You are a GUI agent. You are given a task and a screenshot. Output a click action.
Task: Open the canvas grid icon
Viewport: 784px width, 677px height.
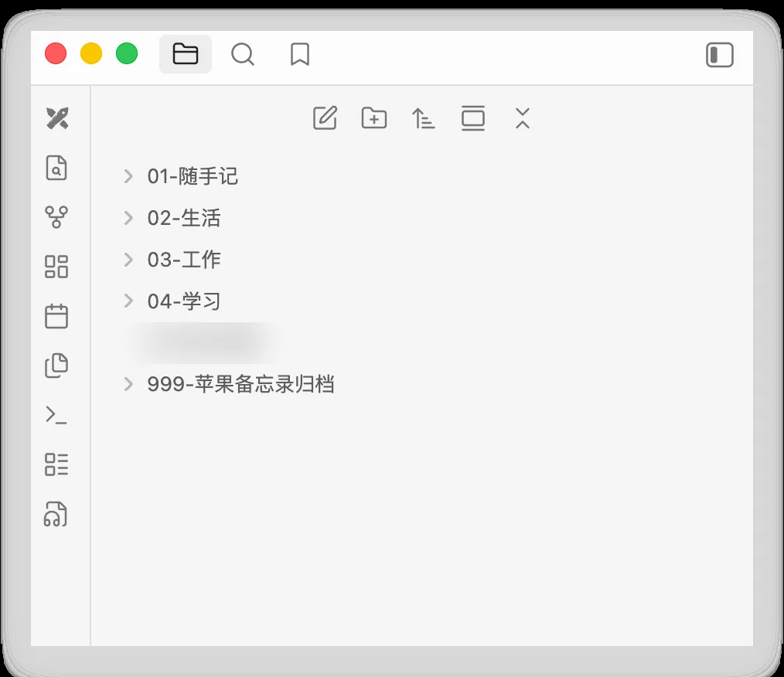pos(56,267)
